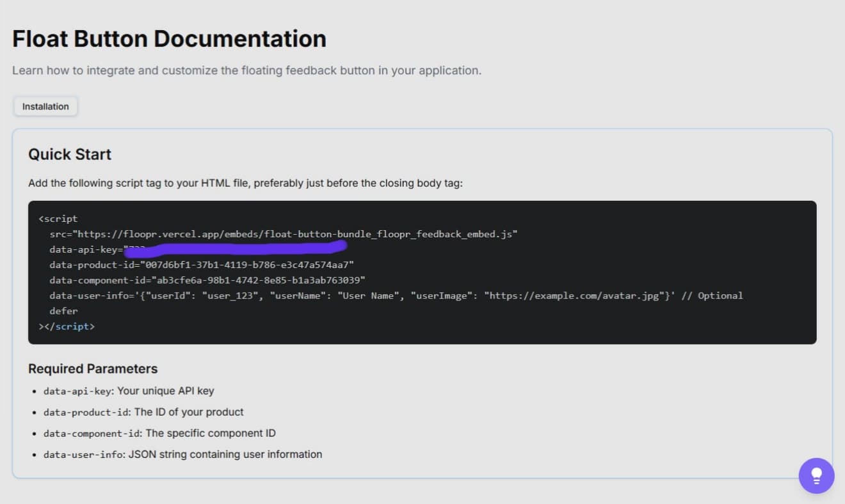Click the defer keyword in the script
The width and height of the screenshot is (845, 504).
click(x=63, y=311)
